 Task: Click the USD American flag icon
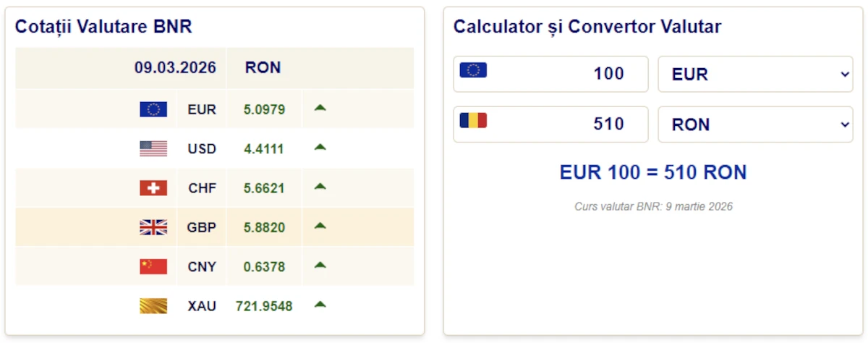(153, 149)
